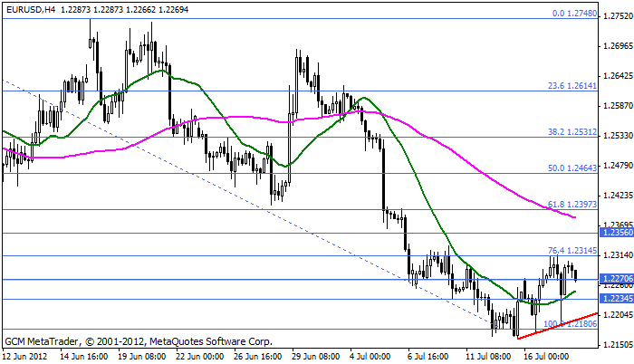Click the 0.0 1.27480 Fibonacci level label

574,14
